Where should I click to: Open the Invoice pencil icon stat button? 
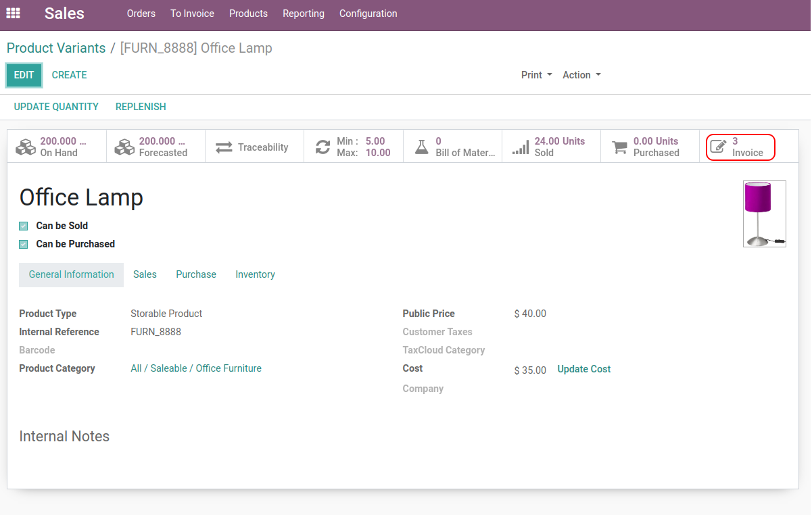[x=718, y=147]
